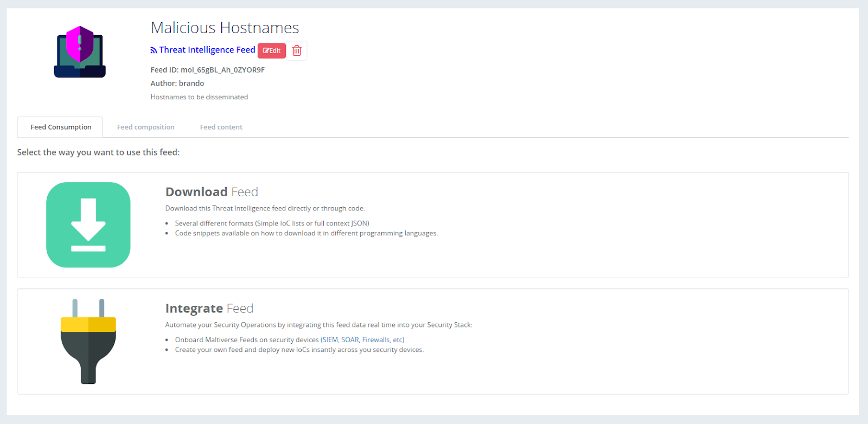Click the Malicious Hostnames page title
868x424 pixels.
(225, 28)
